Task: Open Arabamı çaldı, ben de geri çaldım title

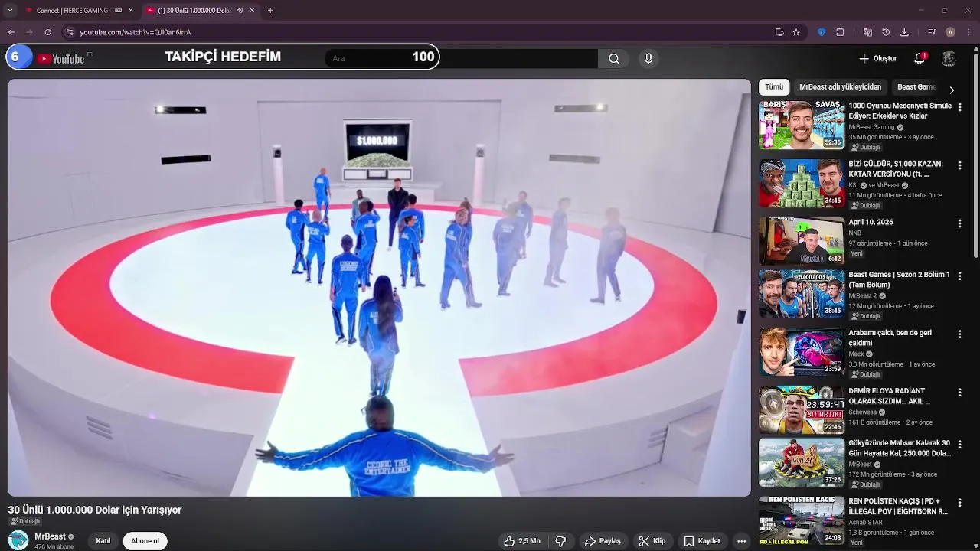Action: (890, 338)
